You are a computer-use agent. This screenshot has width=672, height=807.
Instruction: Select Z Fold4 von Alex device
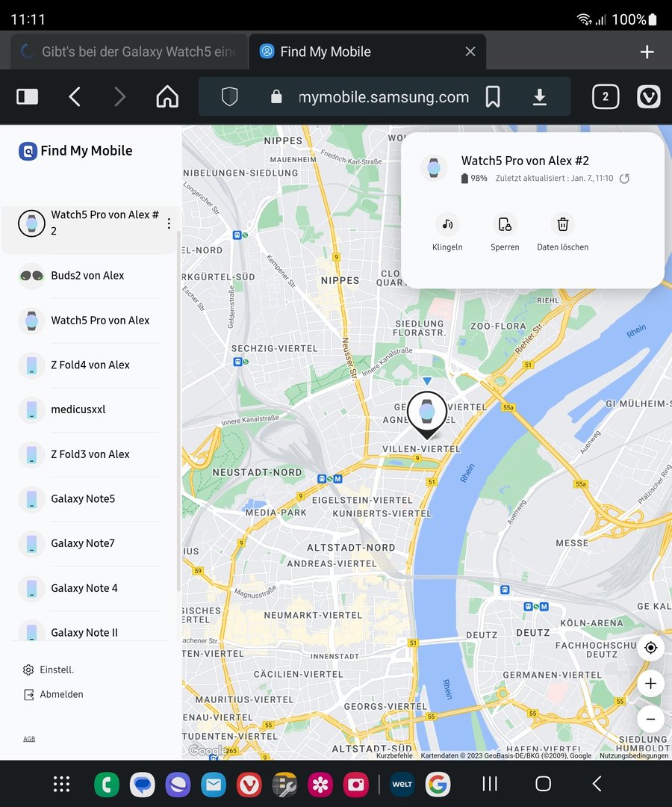point(90,365)
